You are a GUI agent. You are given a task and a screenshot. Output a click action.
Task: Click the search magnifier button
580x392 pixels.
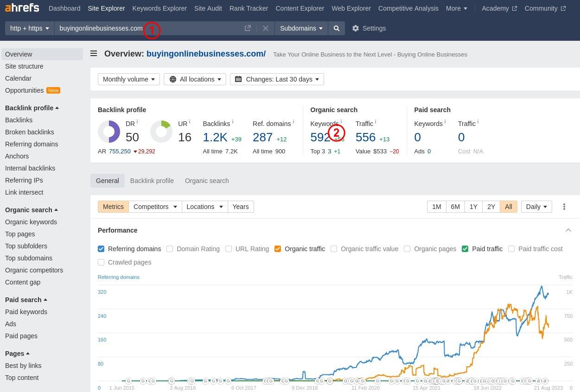click(x=337, y=28)
